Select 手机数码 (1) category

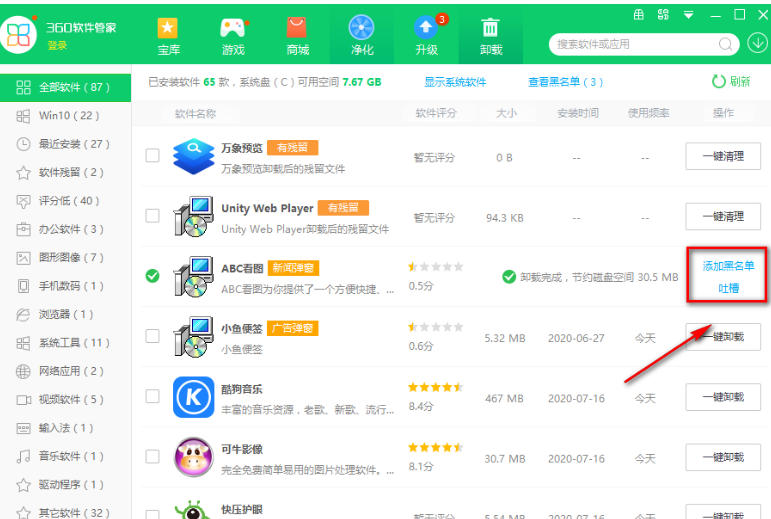click(x=65, y=286)
